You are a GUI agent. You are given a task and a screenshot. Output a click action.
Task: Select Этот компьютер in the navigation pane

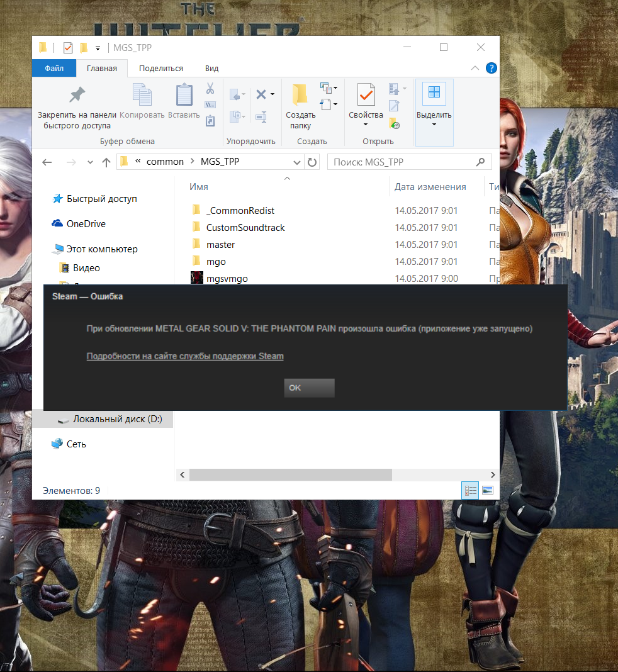[x=102, y=249]
